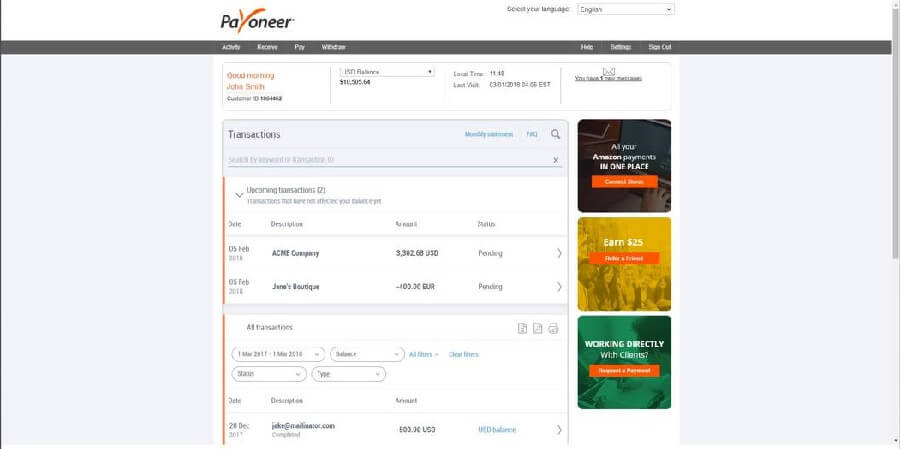900x449 pixels.
Task: Download PDF with the second file icon
Action: [538, 328]
